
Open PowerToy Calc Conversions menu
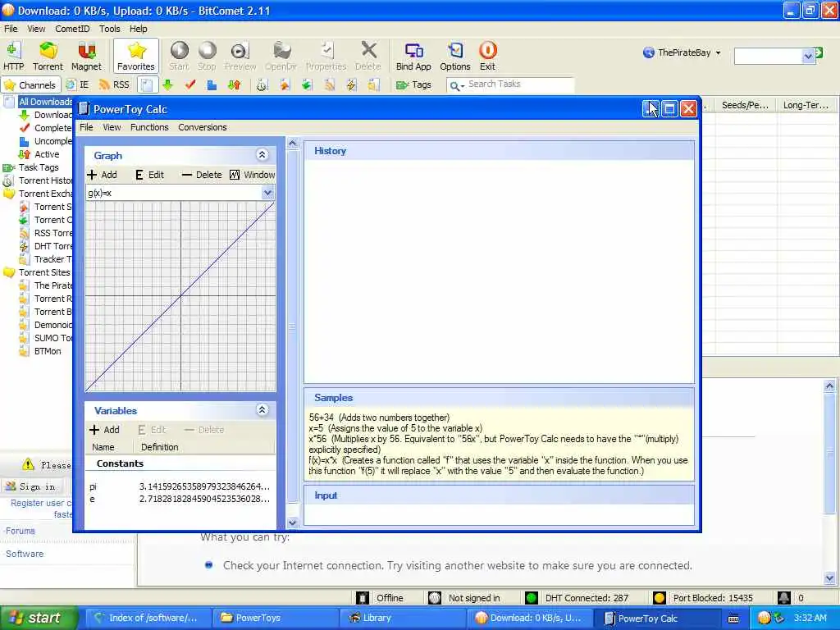point(203,127)
